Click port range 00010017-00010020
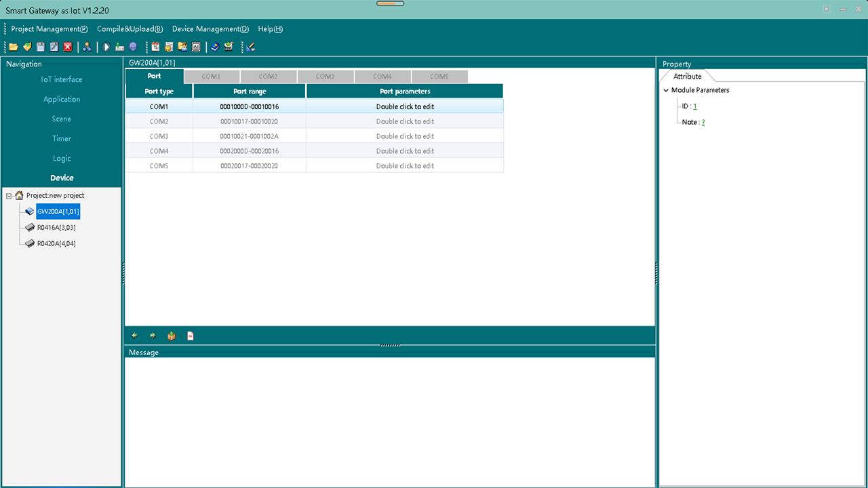 coord(250,121)
